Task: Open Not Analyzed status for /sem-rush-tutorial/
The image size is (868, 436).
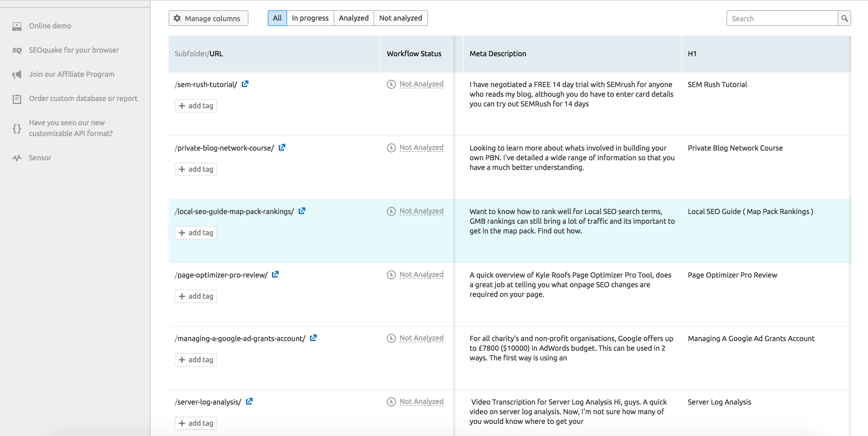Action: (x=421, y=84)
